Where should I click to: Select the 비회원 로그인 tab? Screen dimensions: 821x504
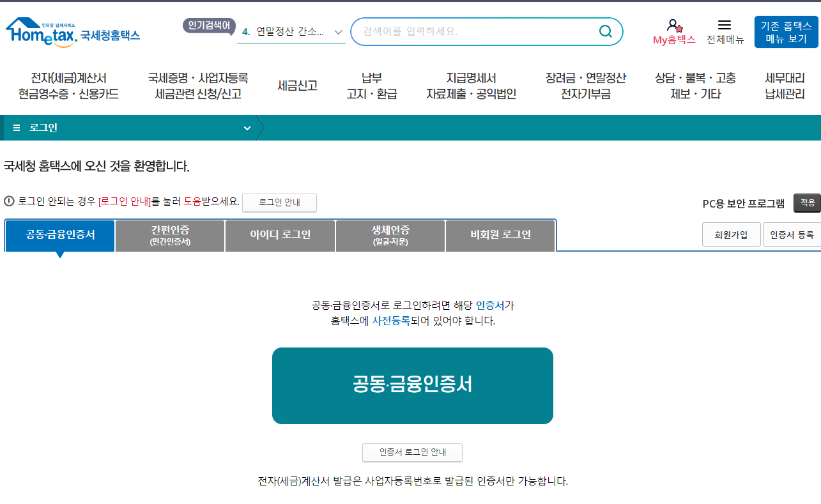pyautogui.click(x=500, y=236)
